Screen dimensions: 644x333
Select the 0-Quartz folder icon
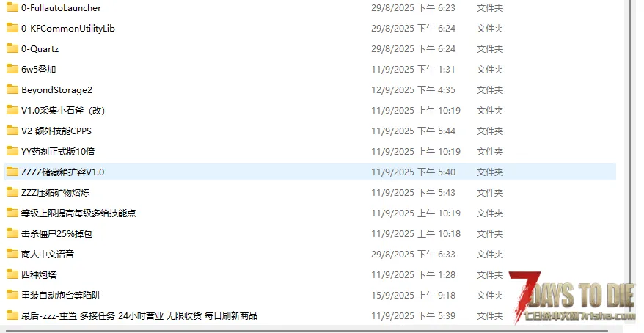click(12, 48)
